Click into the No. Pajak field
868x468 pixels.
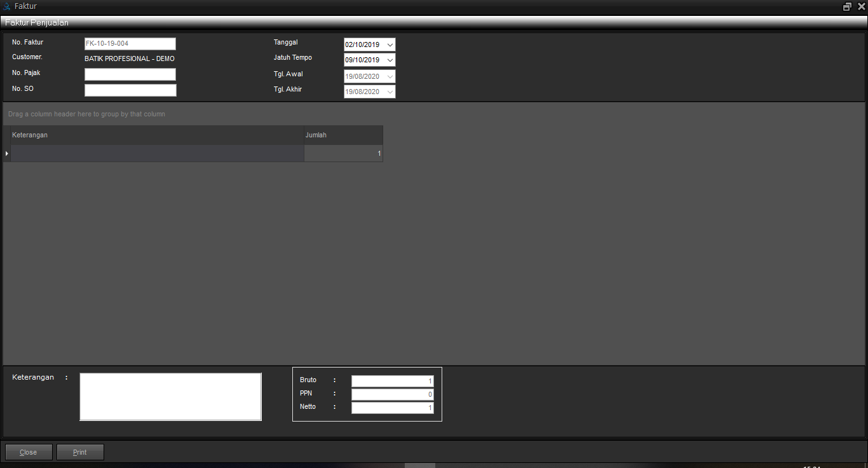tap(130, 74)
